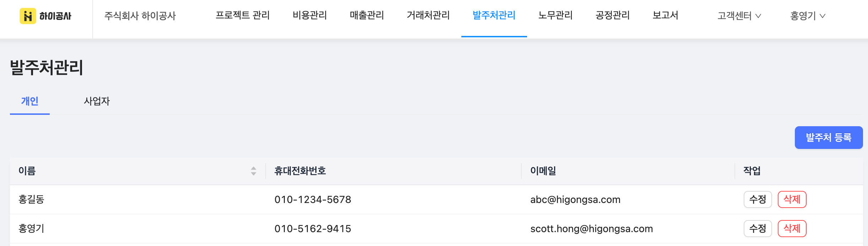Edit 홍길동 with the 수정 button
The width and height of the screenshot is (868, 246).
[x=758, y=199]
